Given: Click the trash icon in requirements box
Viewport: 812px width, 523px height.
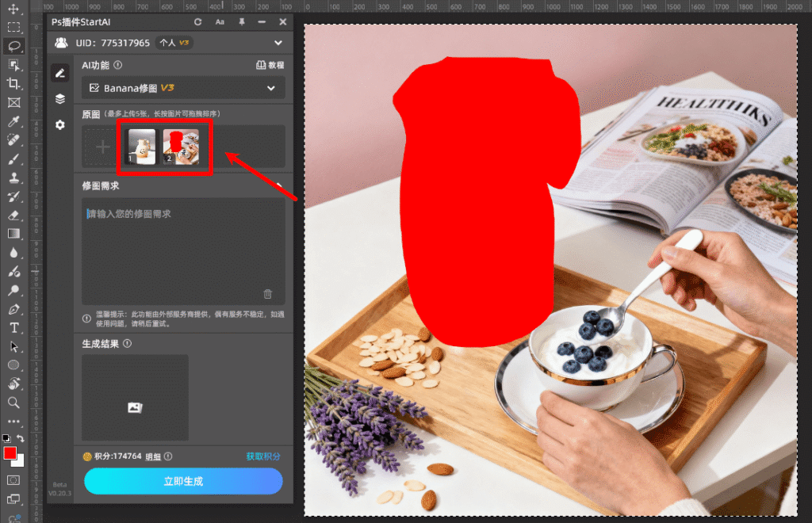Looking at the screenshot, I should coord(267,294).
